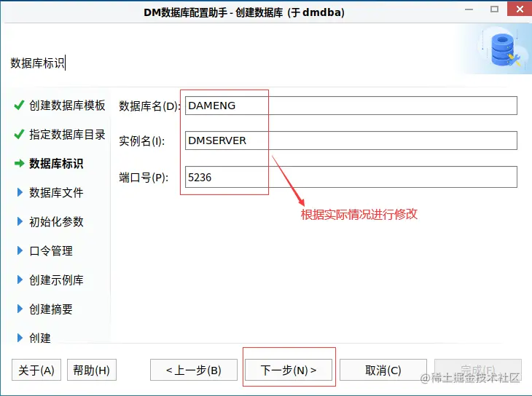Click blue triangle beside 创建 step
This screenshot has width=532, height=396.
pyautogui.click(x=20, y=338)
